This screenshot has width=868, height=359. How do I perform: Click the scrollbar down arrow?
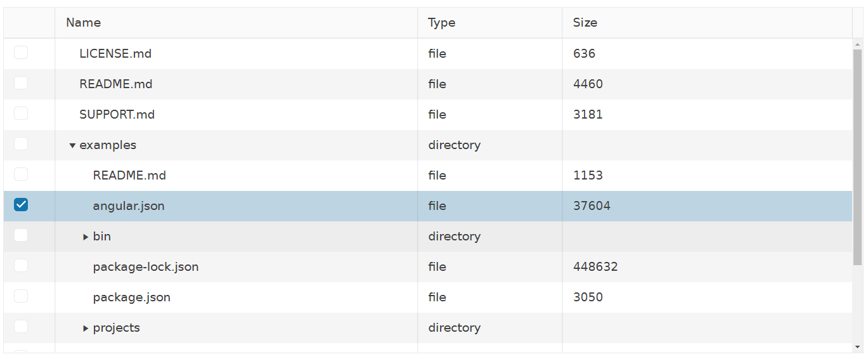(x=858, y=347)
